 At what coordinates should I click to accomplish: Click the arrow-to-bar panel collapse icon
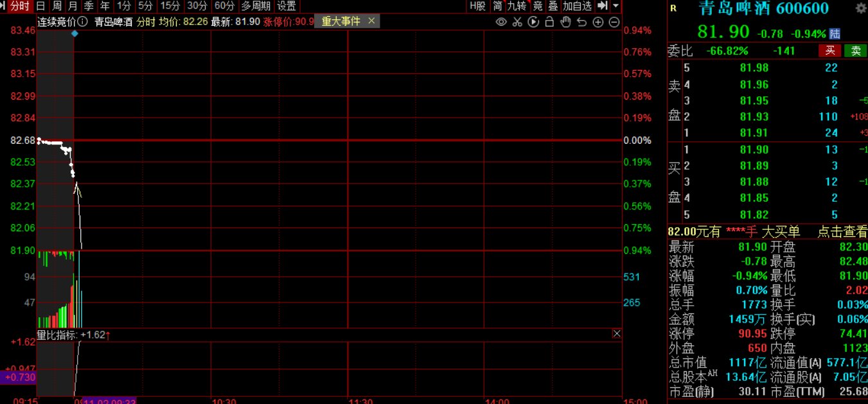click(x=602, y=6)
